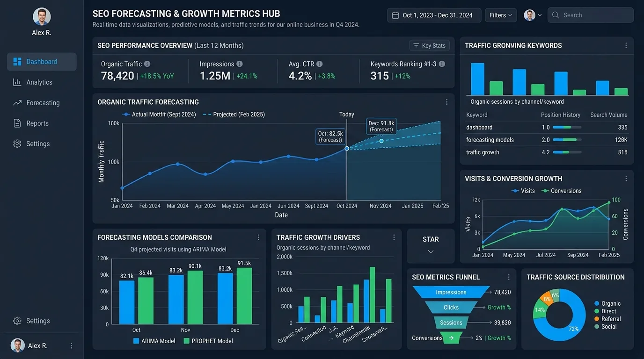
Task: Click the traffic growth position history bar
Action: pyautogui.click(x=567, y=152)
